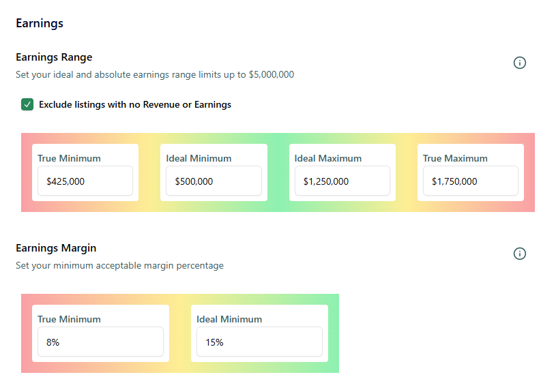Click the Ideal Minimum label above $500,000
Viewport: 556px width, 392px height.
click(x=199, y=158)
